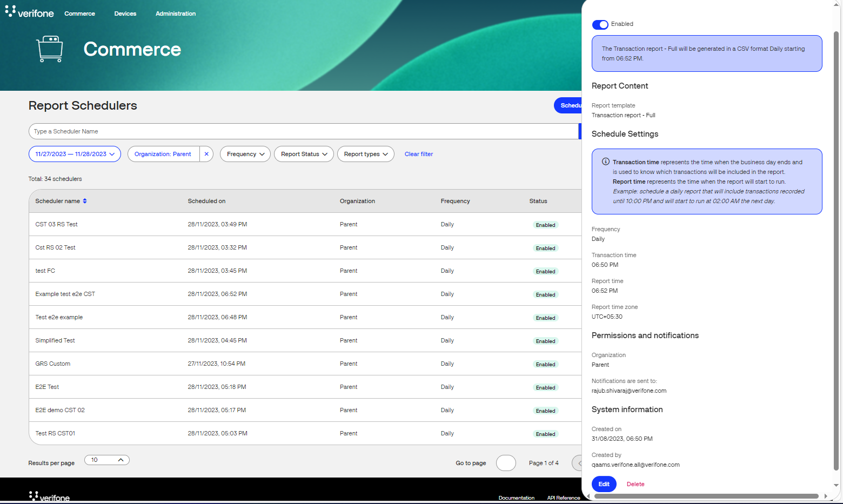Screen dimensions: 843x504
Task: Click the Go to page input field
Action: 506,463
